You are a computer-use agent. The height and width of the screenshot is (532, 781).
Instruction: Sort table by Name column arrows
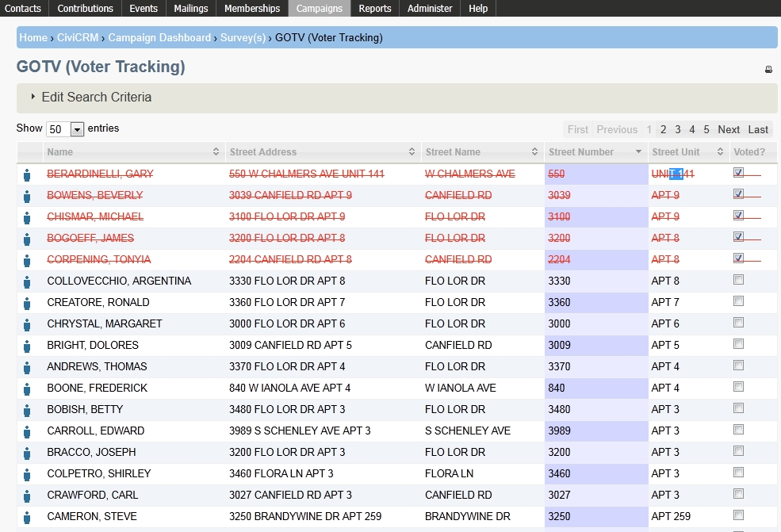point(216,152)
